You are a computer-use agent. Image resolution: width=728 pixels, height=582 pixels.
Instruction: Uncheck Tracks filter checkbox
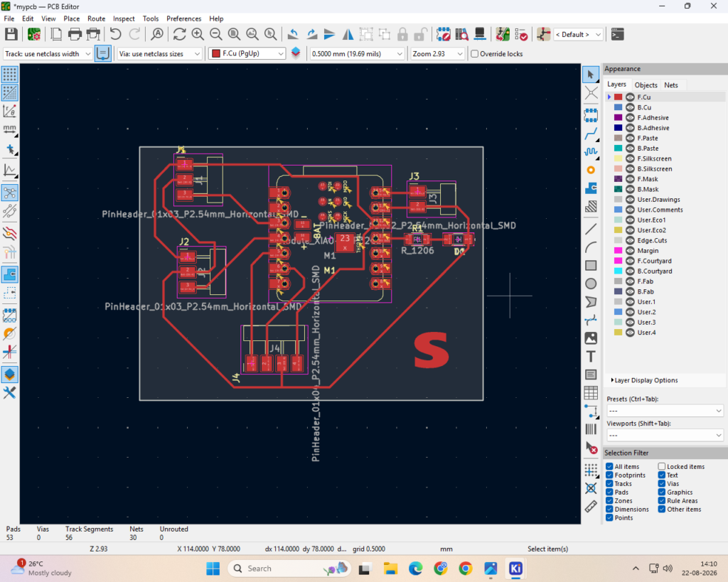[x=609, y=484]
